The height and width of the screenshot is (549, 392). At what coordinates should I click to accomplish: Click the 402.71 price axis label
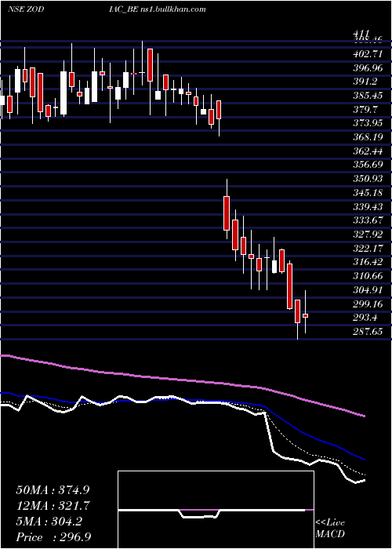coord(368,54)
